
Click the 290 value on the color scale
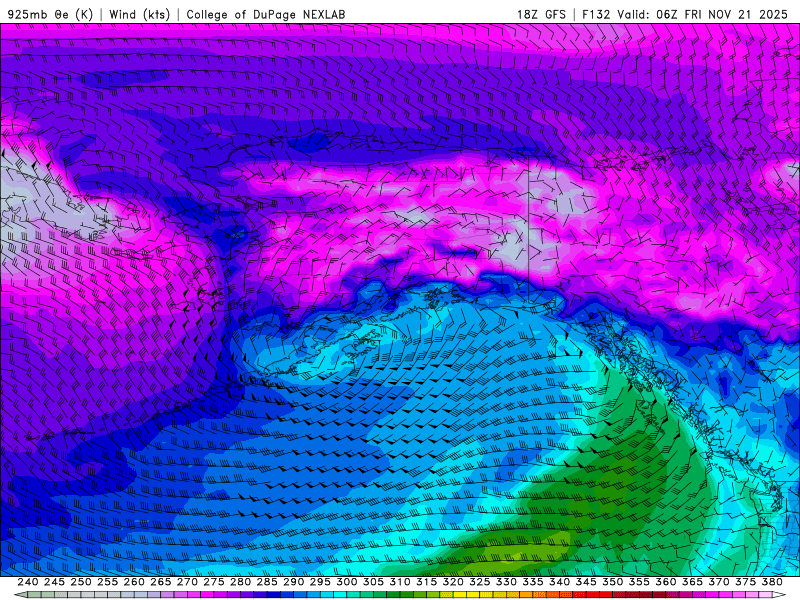(x=293, y=582)
